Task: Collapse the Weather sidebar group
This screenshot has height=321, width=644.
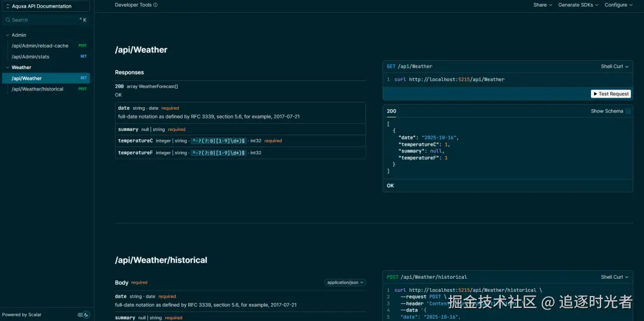Action: (x=7, y=67)
